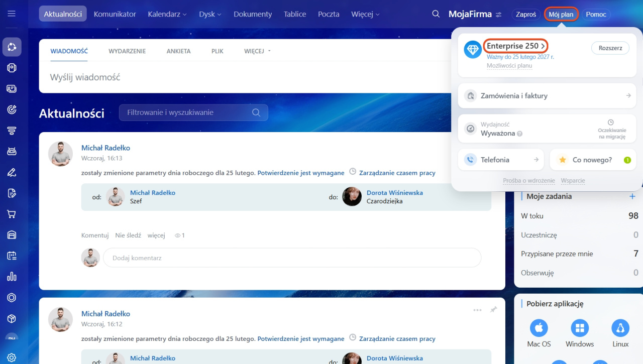Switch to the WYDARZENIE tab
Viewport: 643px width, 364px height.
click(127, 51)
